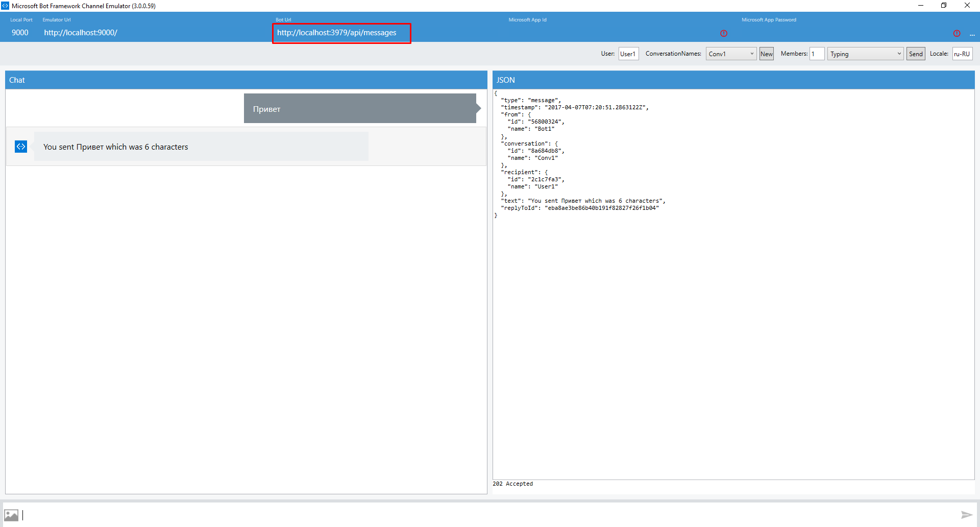Open the ConversationNames dropdown
Viewport: 980px width, 527px height.
pyautogui.click(x=731, y=54)
